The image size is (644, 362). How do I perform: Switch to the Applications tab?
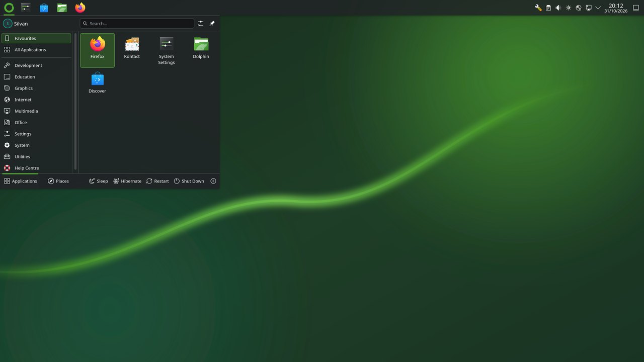[21, 181]
